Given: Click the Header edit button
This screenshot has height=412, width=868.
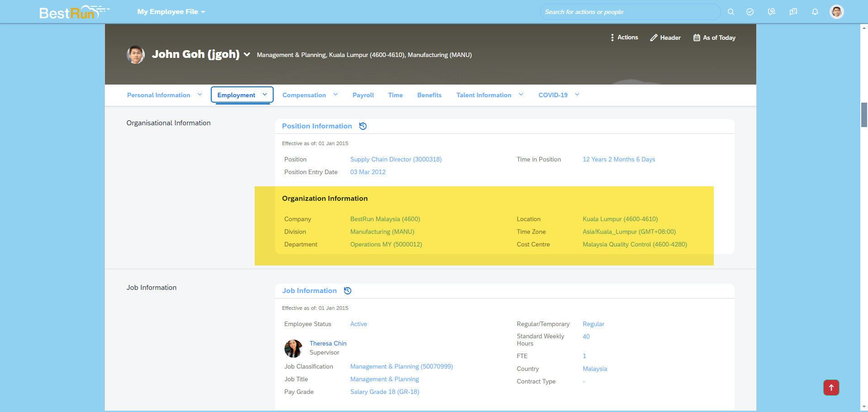Looking at the screenshot, I should (665, 38).
